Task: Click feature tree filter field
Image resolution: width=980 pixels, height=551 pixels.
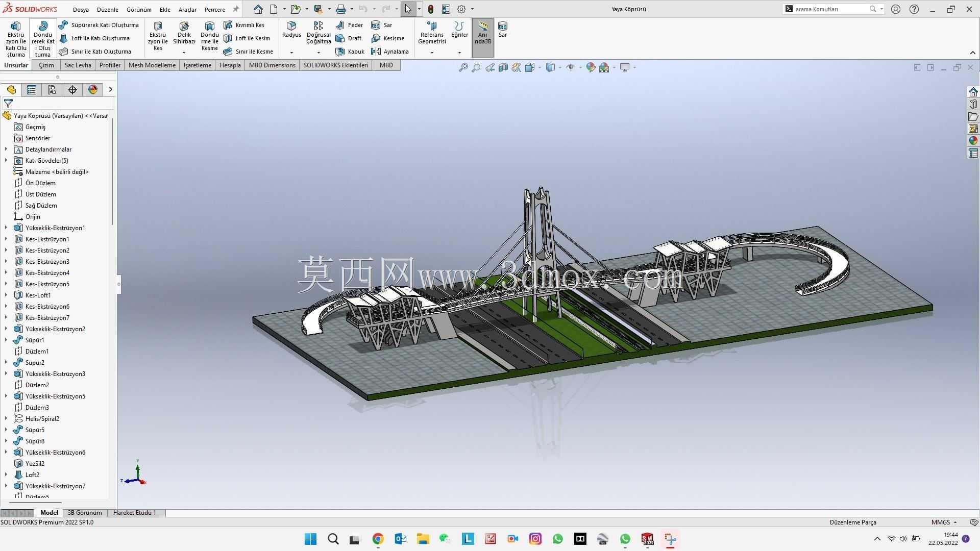Action: [x=58, y=104]
